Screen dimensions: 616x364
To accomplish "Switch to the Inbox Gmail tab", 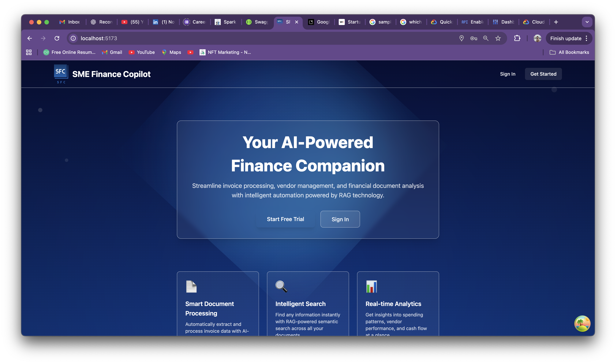I will tap(70, 22).
